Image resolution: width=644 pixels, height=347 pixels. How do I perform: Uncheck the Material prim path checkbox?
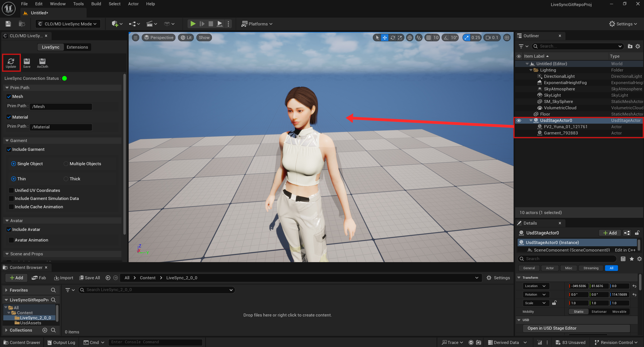click(9, 117)
